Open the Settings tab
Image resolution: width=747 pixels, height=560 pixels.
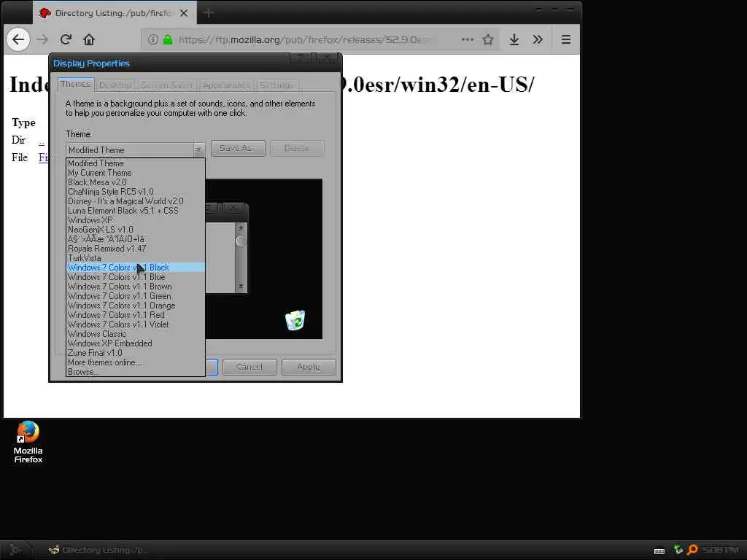pos(276,85)
